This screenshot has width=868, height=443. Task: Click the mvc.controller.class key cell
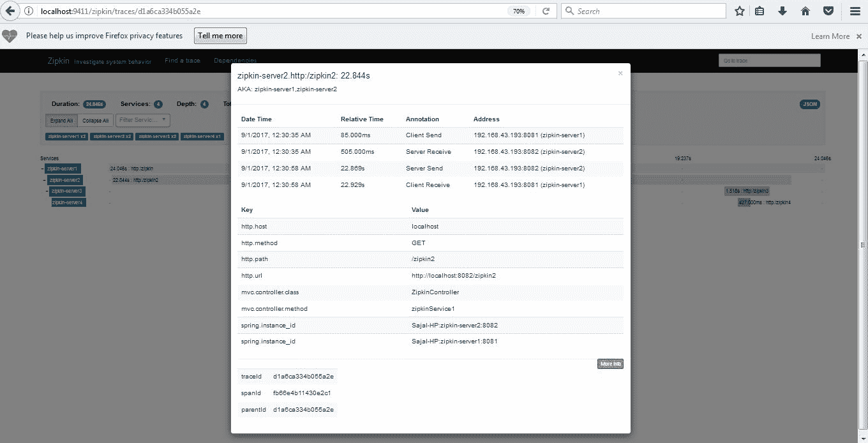(x=270, y=292)
